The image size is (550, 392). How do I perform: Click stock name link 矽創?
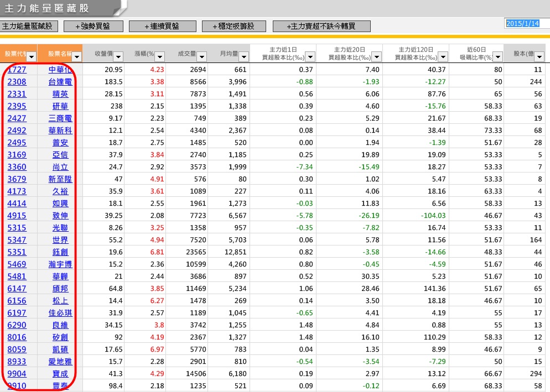point(60,337)
